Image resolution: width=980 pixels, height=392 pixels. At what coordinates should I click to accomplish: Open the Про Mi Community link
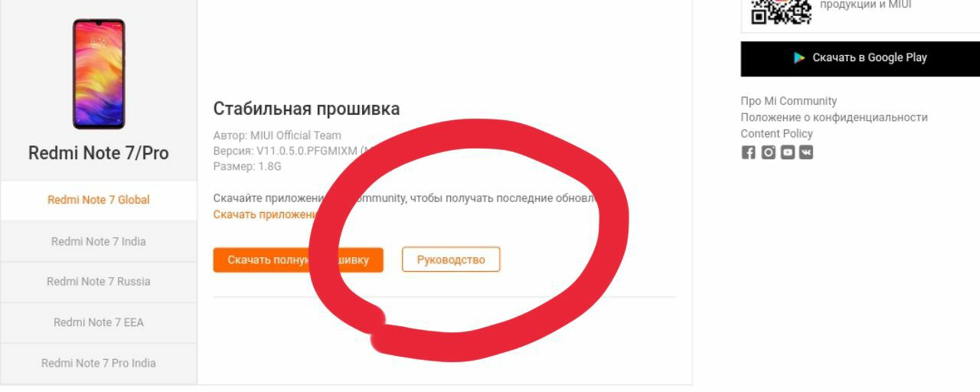[789, 101]
